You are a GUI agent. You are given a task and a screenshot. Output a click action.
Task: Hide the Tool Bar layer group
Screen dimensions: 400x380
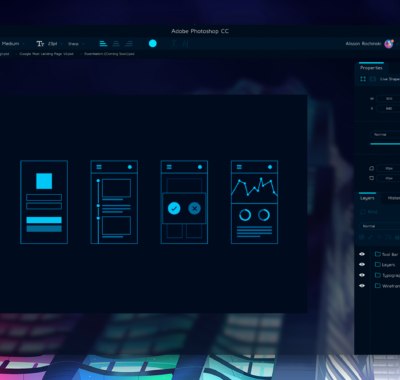[x=362, y=254]
